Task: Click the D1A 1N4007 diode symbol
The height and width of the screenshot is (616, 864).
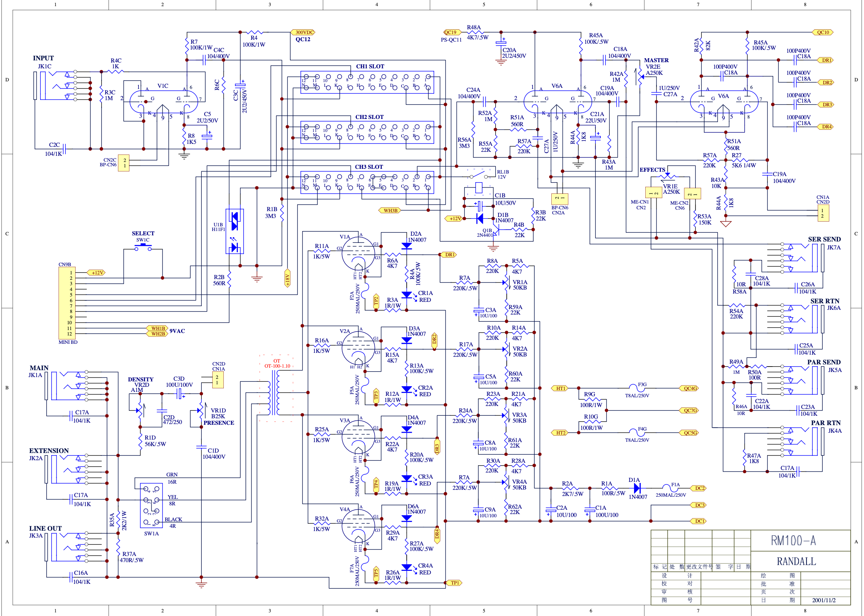Action: (x=637, y=488)
